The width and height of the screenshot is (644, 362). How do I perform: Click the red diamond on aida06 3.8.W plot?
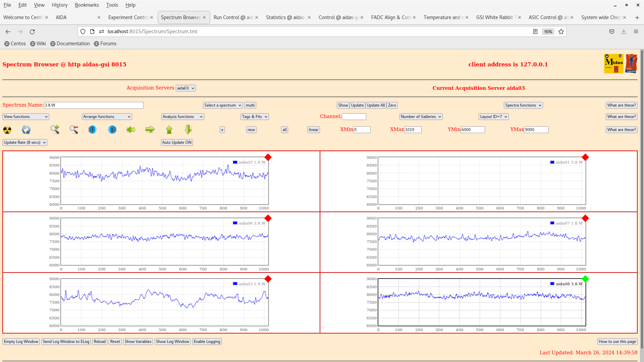[268, 218]
